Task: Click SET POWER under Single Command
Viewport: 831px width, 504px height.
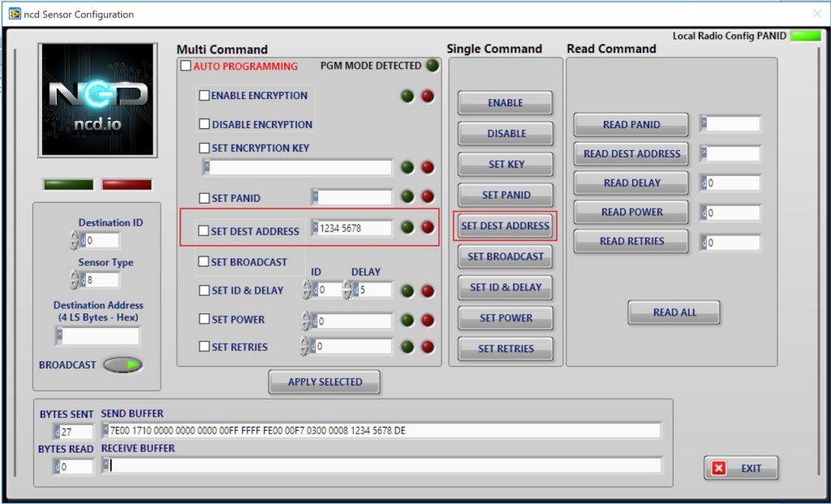Action: click(505, 317)
